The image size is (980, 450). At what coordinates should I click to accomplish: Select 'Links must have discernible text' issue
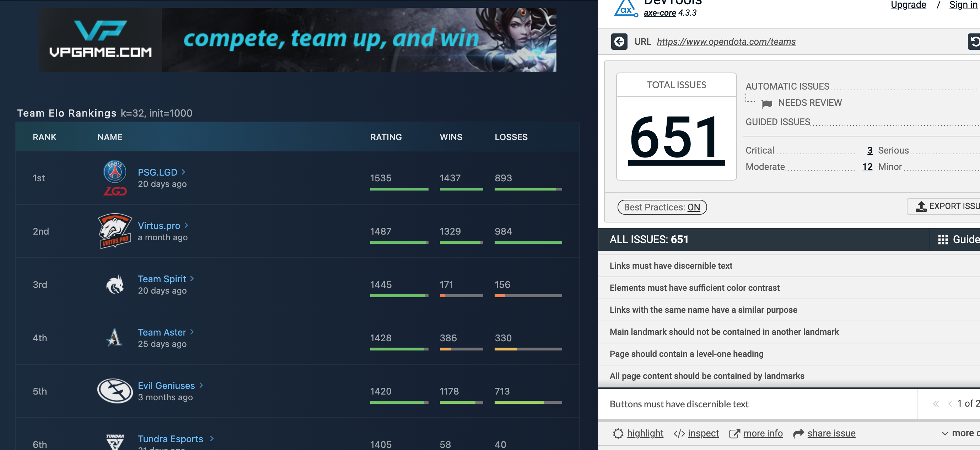pyautogui.click(x=671, y=266)
